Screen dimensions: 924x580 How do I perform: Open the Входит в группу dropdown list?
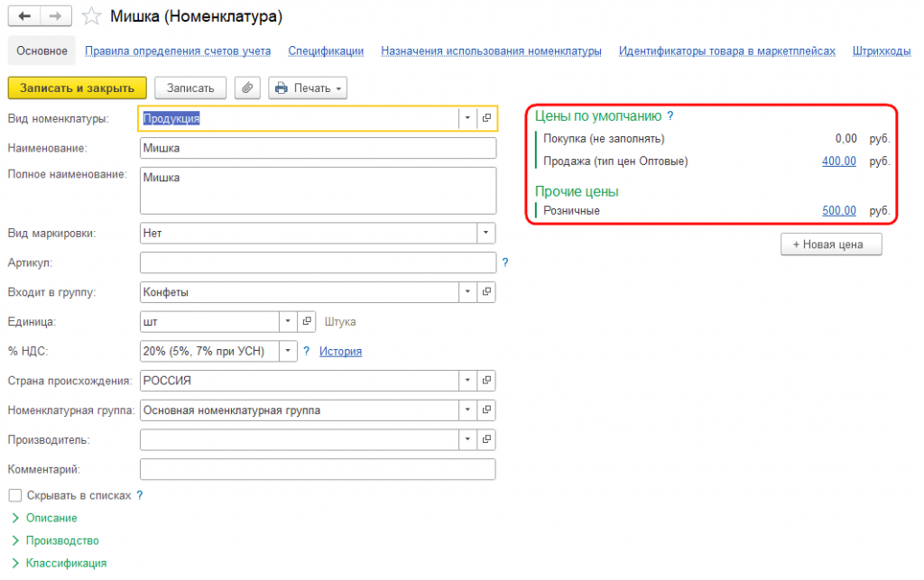pos(467,292)
